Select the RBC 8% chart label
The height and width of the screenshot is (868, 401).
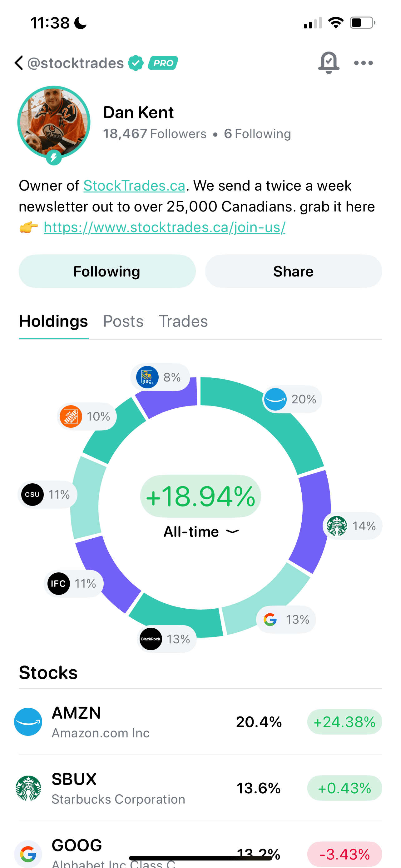point(160,377)
